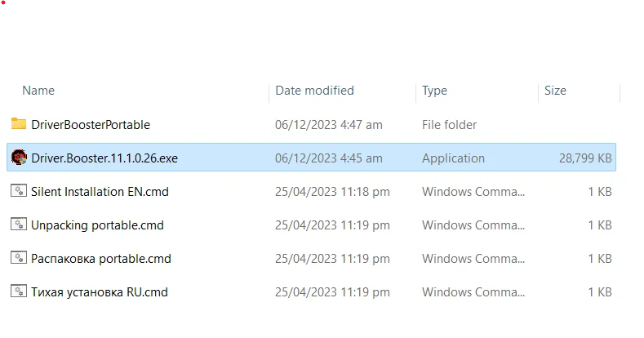Select the Silent Installation EN.cmd file name
The height and width of the screenshot is (338, 644).
click(100, 192)
